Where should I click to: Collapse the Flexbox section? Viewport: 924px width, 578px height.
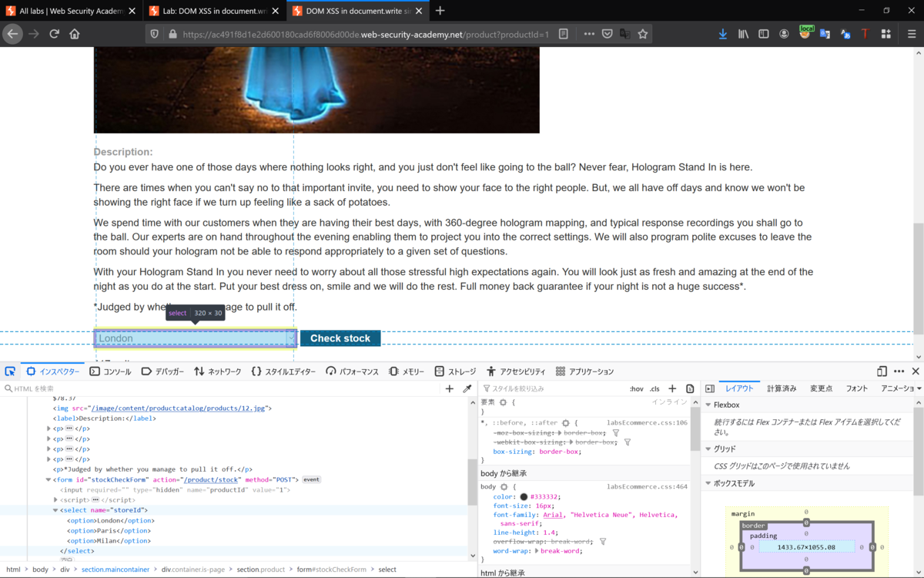[708, 405]
